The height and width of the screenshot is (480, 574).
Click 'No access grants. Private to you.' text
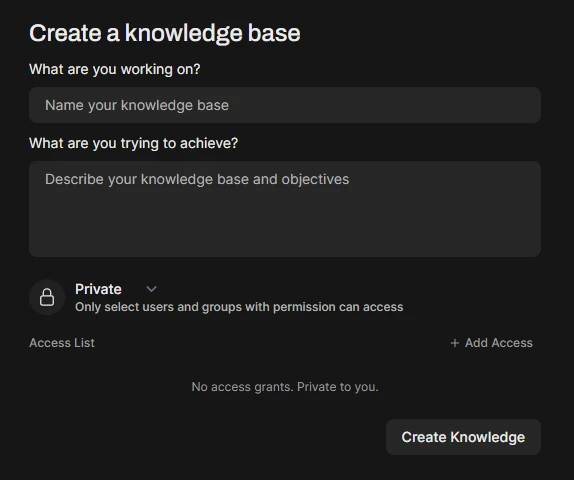[x=285, y=387]
